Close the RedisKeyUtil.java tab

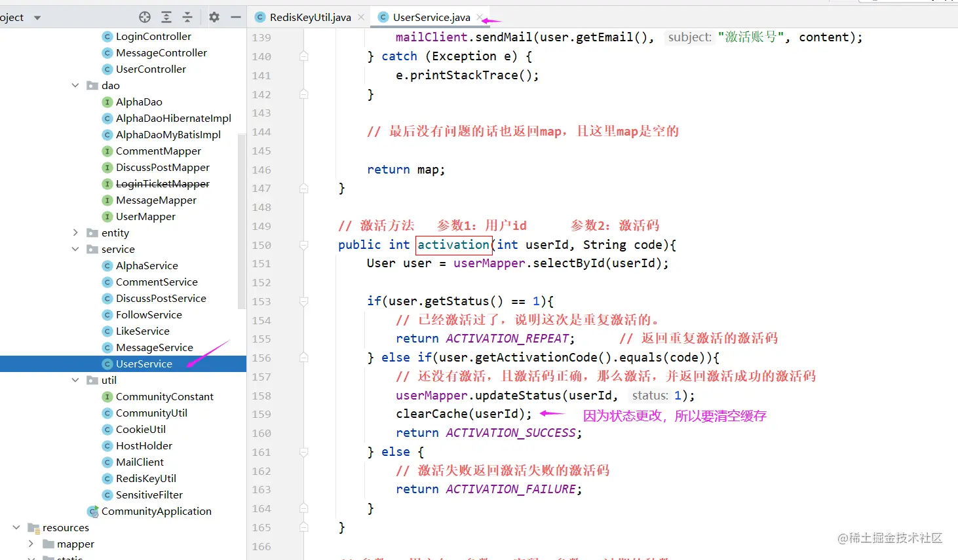361,18
